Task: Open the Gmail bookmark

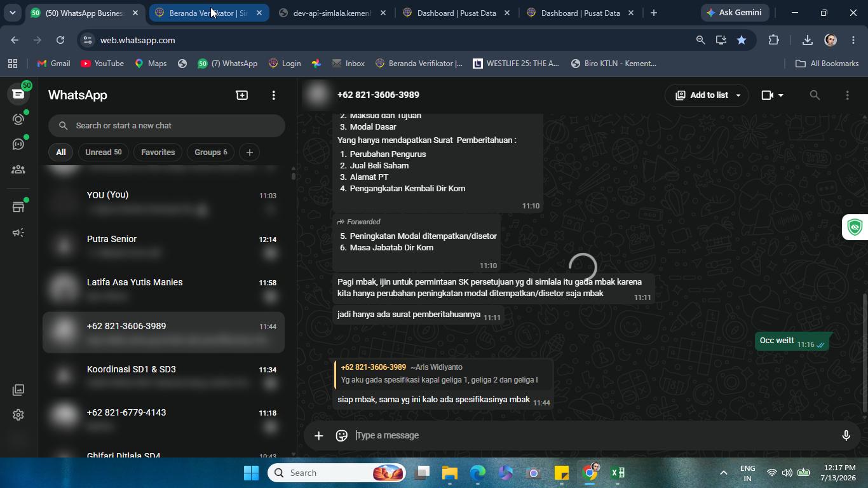Action: (53, 64)
